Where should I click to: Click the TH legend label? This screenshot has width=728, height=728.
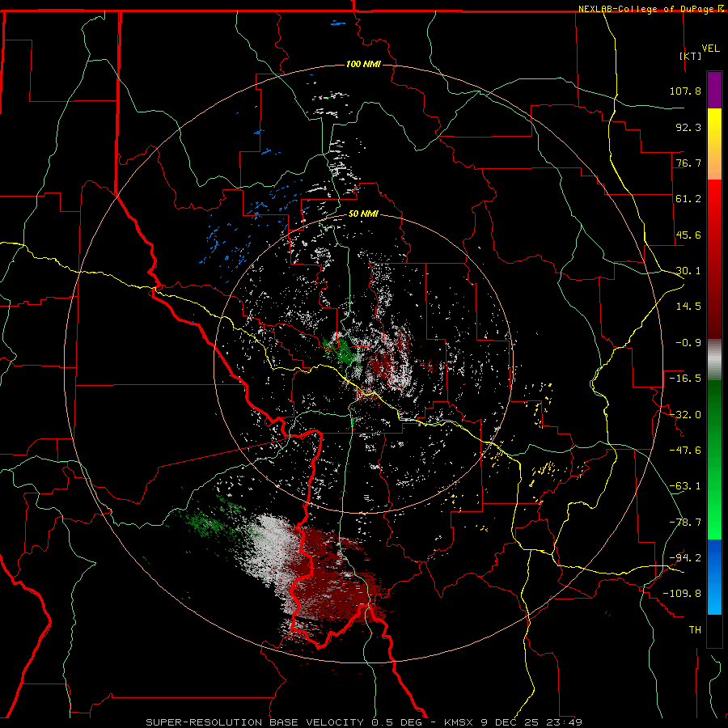pyautogui.click(x=695, y=630)
